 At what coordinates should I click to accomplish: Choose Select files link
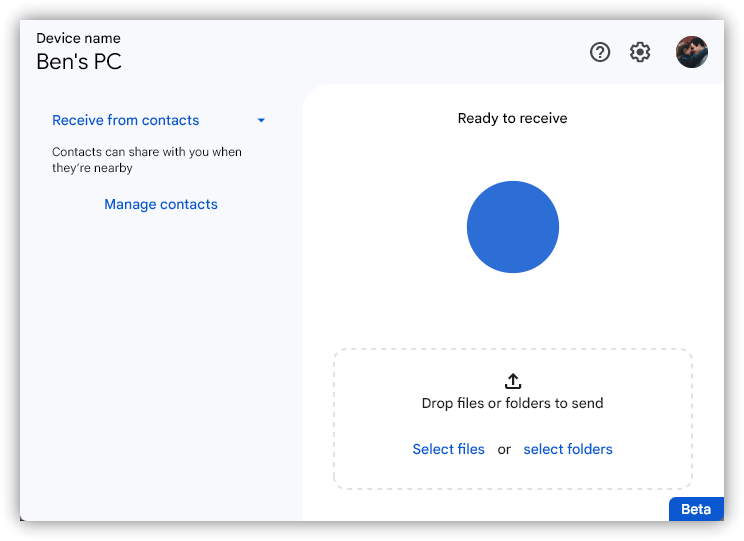click(x=448, y=449)
